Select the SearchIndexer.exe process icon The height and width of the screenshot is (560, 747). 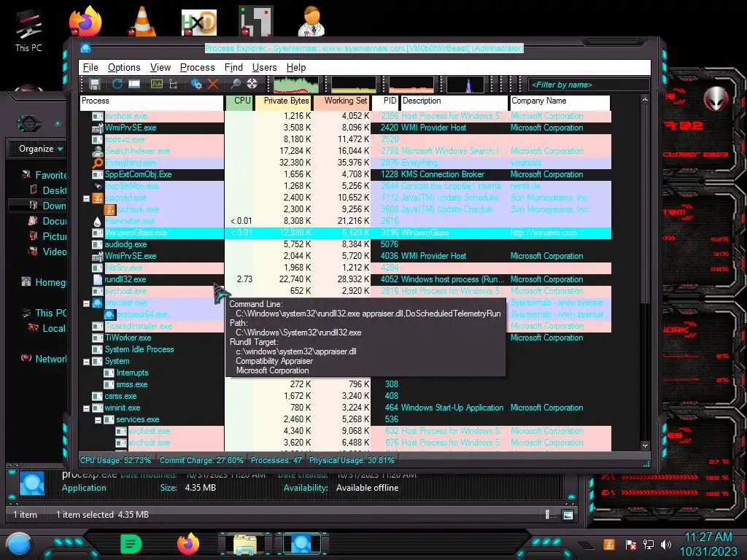[98, 152]
